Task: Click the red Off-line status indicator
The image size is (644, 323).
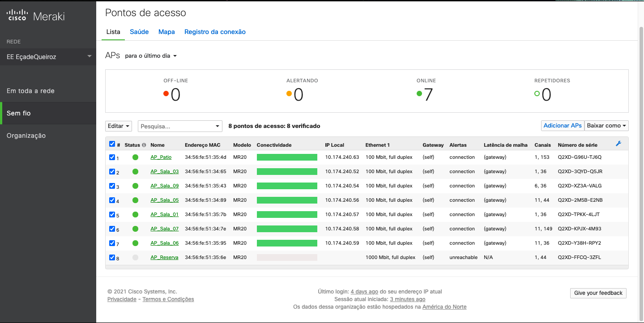Action: point(166,93)
